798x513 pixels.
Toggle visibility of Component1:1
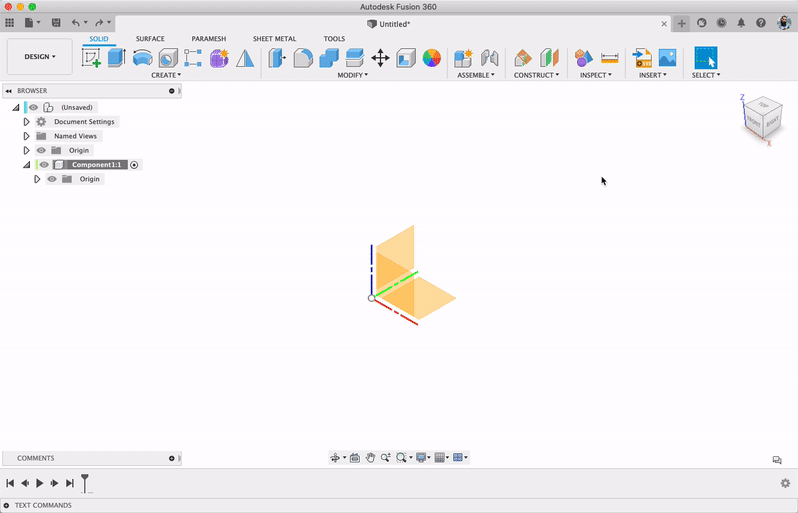coord(44,165)
